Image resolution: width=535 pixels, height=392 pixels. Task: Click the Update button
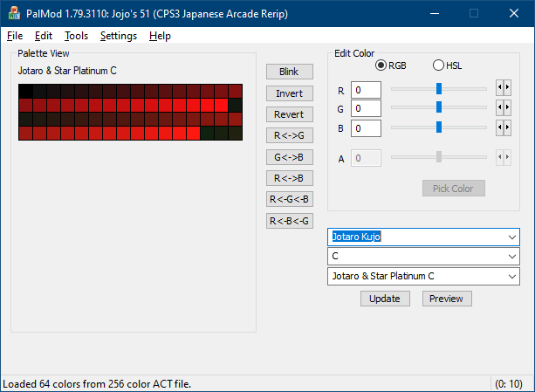(385, 299)
